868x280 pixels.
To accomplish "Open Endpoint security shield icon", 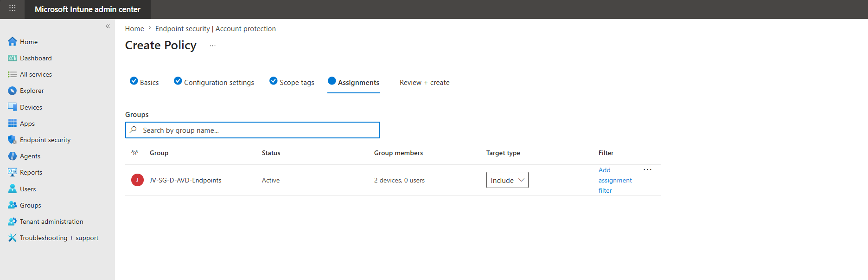I will click(x=13, y=140).
